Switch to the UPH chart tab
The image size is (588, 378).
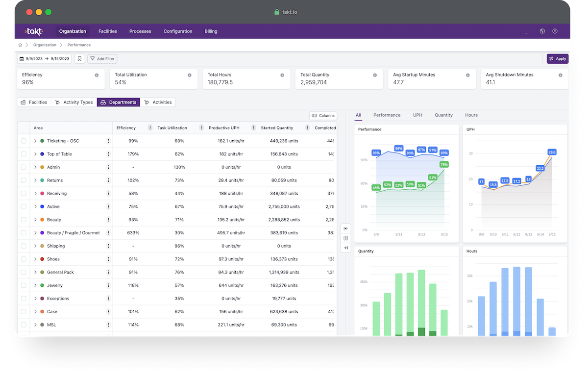417,115
